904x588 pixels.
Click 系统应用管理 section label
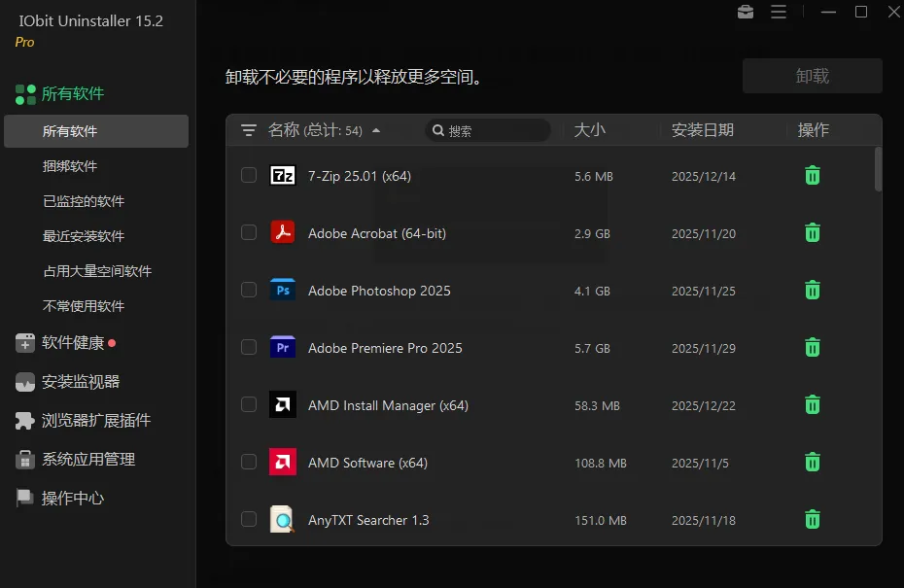pos(88,460)
